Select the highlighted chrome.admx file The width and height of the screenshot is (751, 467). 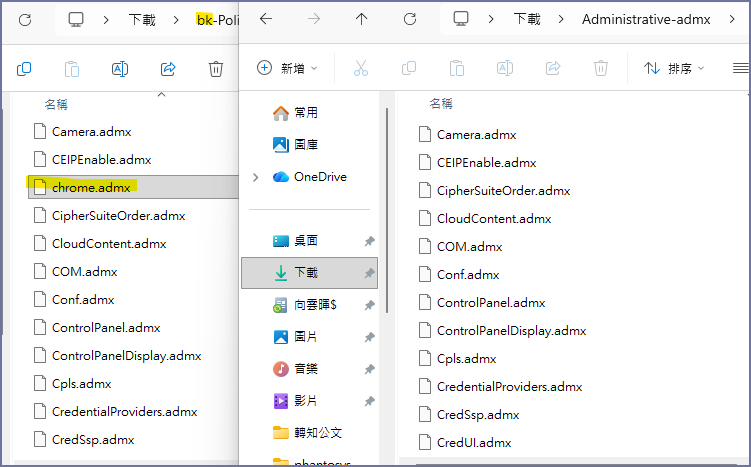91,186
